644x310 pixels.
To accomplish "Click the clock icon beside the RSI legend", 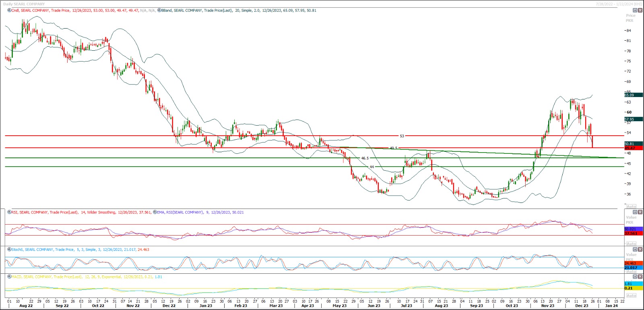I will tap(9, 212).
